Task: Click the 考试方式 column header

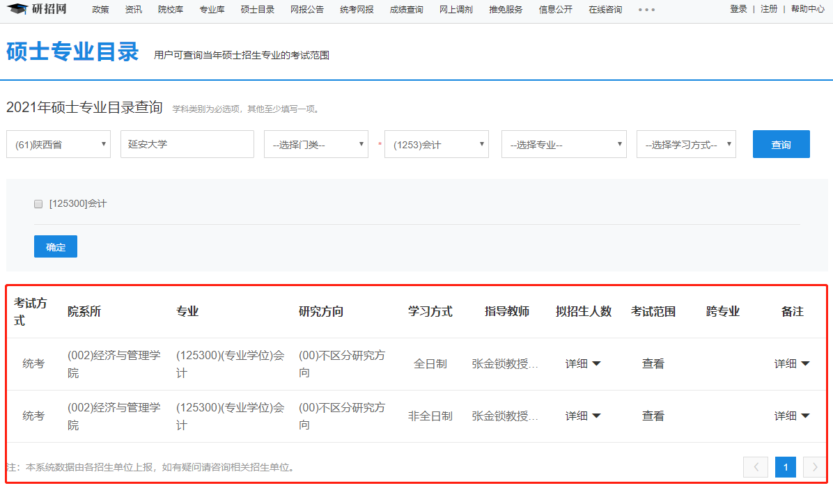Action: pyautogui.click(x=30, y=312)
